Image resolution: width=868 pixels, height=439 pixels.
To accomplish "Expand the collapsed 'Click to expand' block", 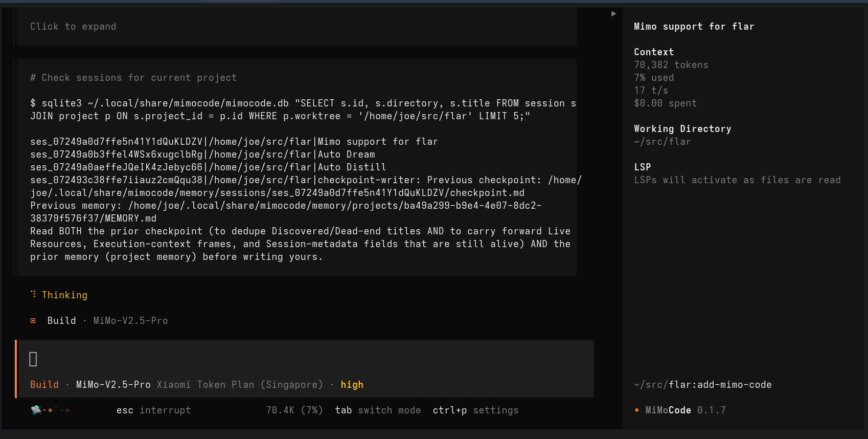I will pyautogui.click(x=73, y=27).
